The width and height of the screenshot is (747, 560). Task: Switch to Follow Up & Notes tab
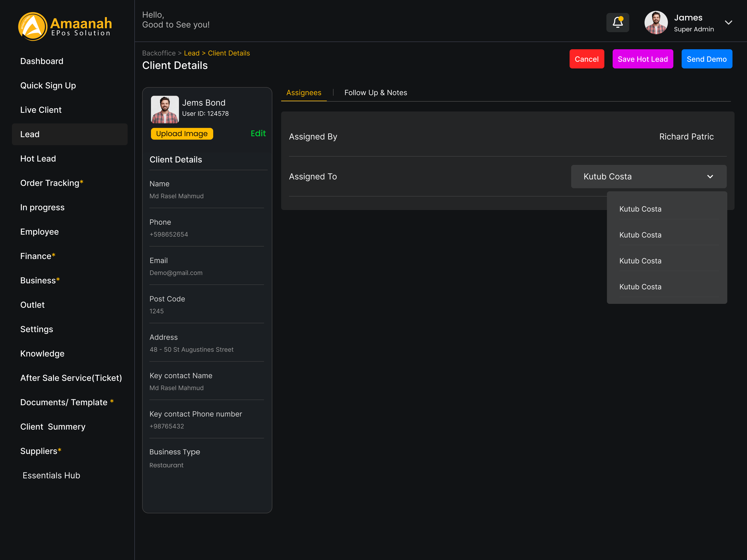[x=375, y=93]
